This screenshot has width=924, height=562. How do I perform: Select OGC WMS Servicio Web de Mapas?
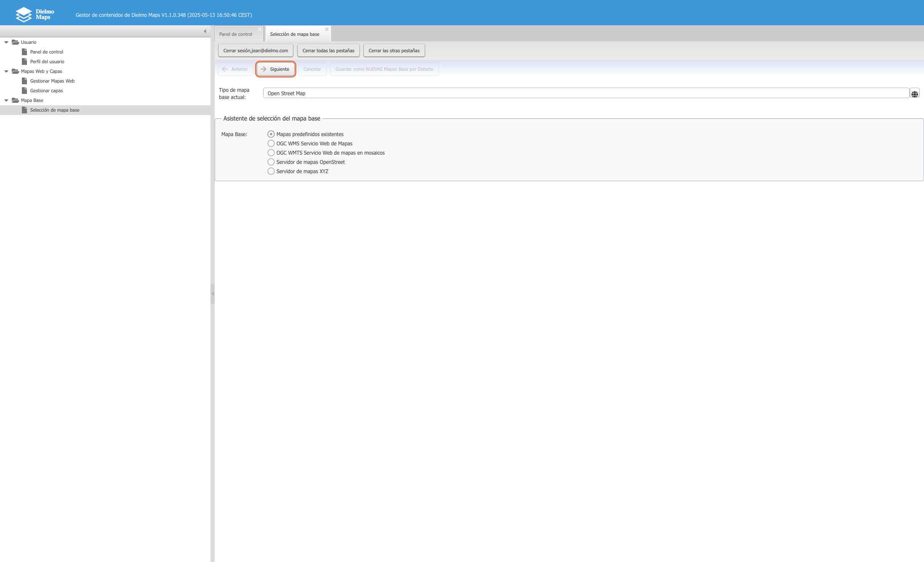[271, 143]
